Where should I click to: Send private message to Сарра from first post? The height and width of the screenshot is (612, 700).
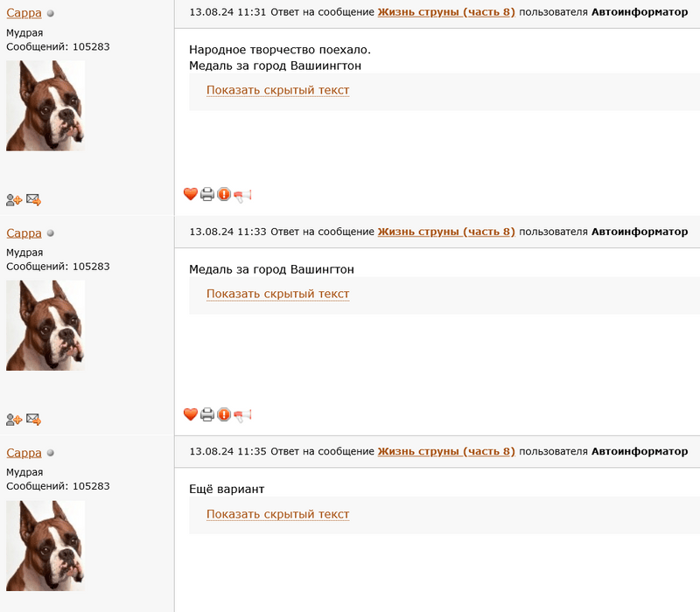click(x=33, y=200)
